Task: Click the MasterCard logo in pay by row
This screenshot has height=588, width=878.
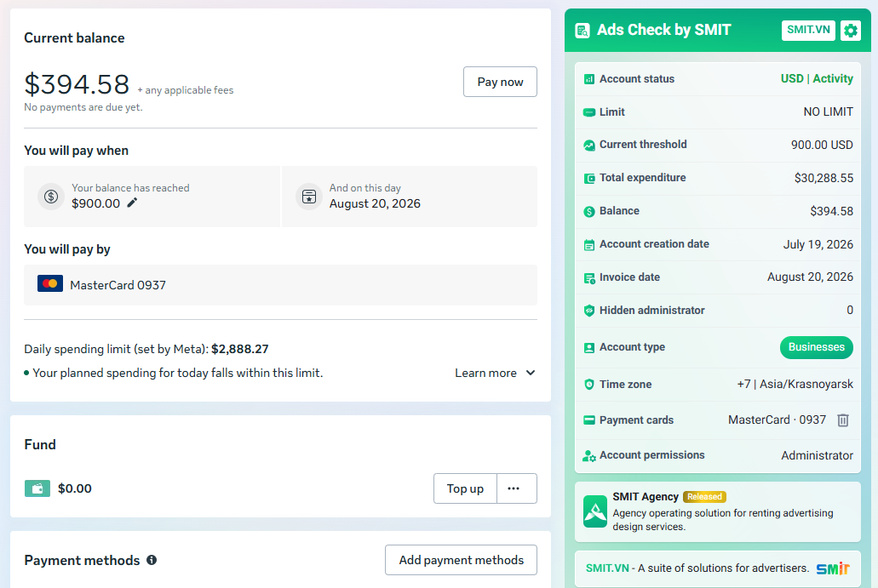Action: click(x=50, y=283)
